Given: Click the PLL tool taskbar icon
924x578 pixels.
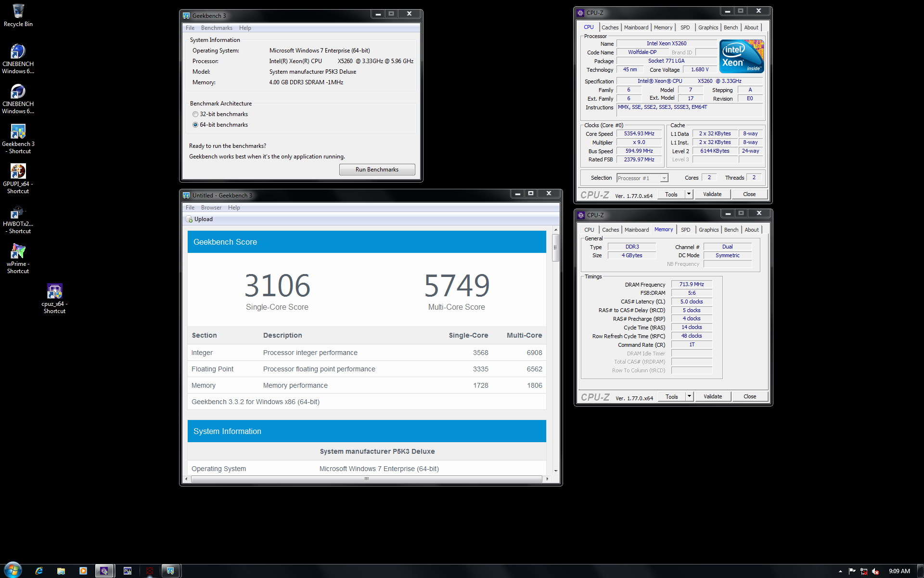Looking at the screenshot, I should pyautogui.click(x=128, y=571).
